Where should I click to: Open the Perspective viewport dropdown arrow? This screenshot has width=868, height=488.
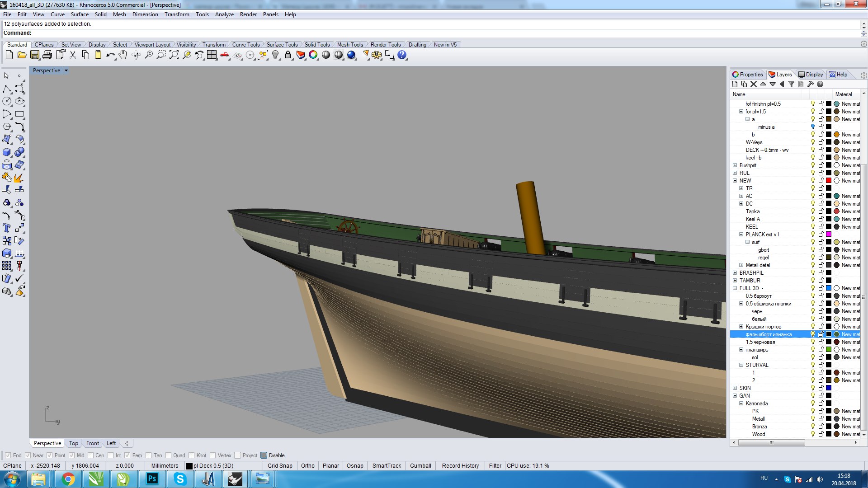tap(66, 70)
